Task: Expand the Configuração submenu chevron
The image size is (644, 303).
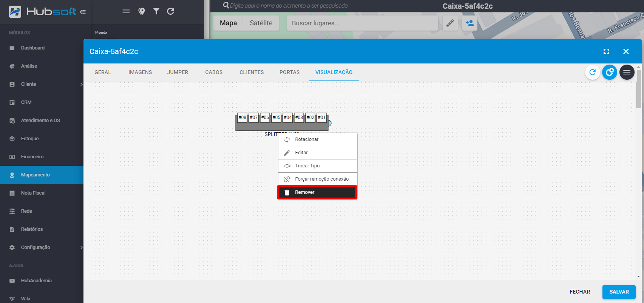Action: 81,247
